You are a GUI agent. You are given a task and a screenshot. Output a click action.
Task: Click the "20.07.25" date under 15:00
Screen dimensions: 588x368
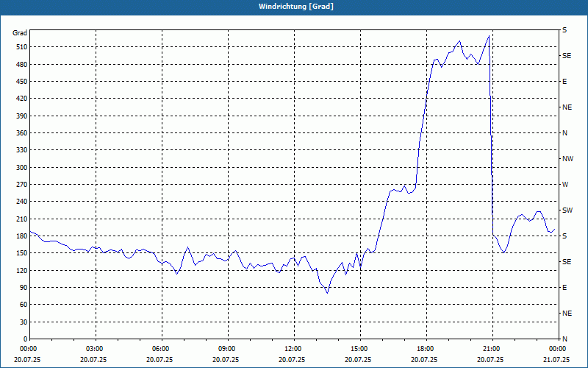(358, 360)
